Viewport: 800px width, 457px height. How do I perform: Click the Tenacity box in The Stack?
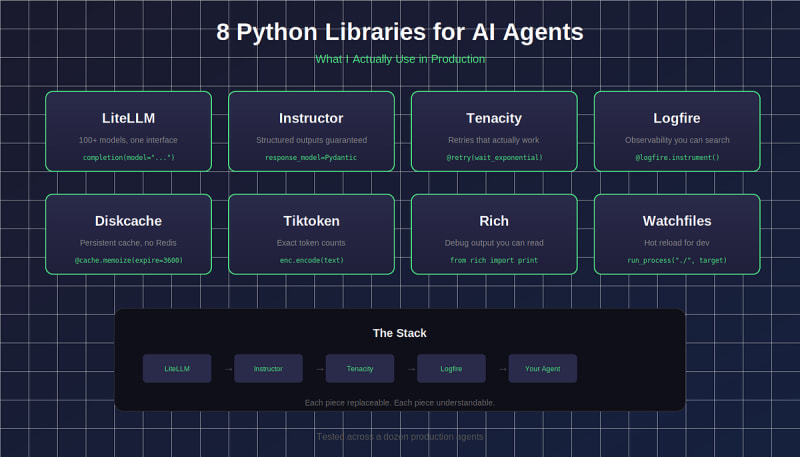360,369
